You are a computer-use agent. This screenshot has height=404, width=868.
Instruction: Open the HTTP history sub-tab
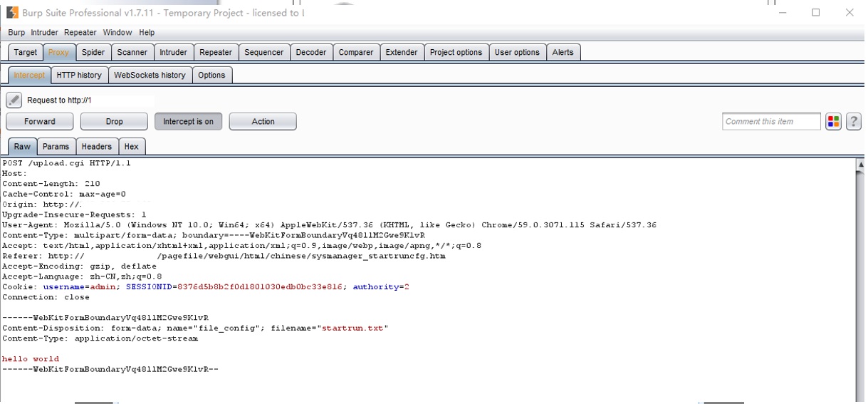pos(79,76)
